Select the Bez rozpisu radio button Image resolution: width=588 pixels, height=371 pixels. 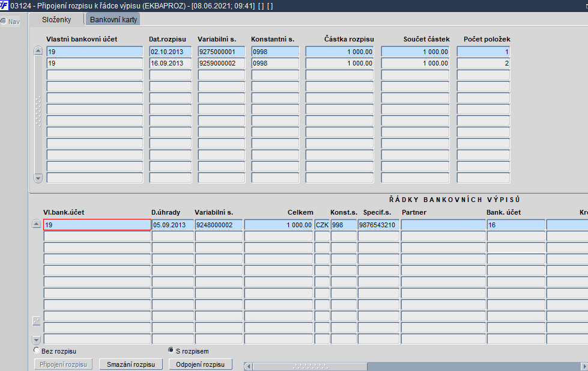(37, 351)
